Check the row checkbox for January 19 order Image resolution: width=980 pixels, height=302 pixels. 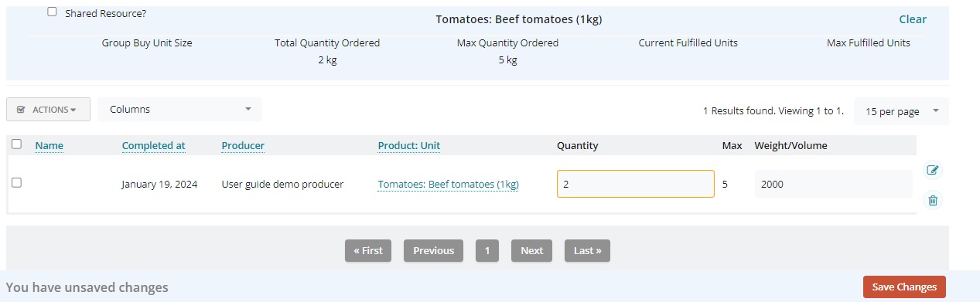click(16, 183)
